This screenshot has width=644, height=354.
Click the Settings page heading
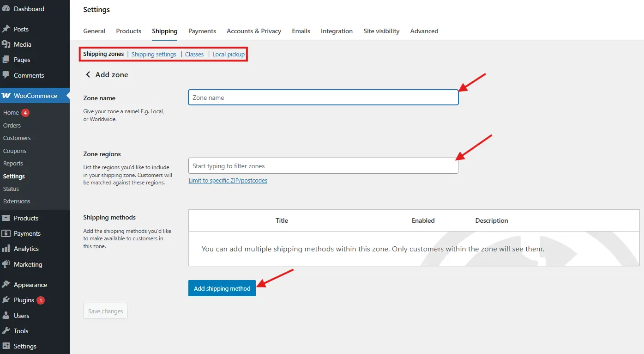96,9
